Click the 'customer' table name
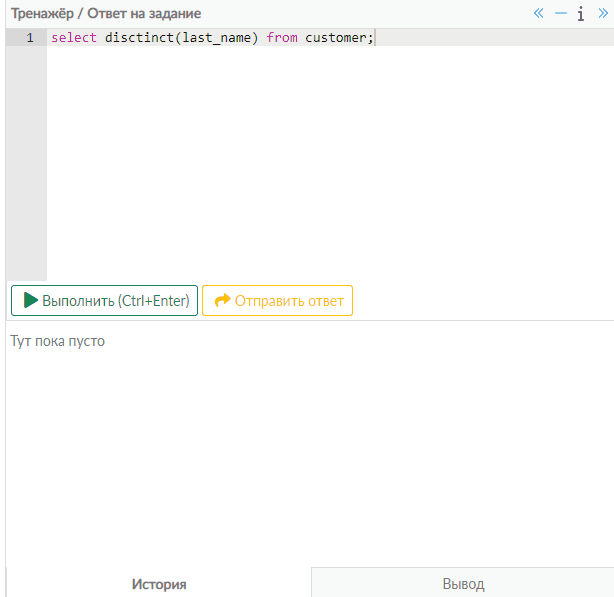 point(336,38)
